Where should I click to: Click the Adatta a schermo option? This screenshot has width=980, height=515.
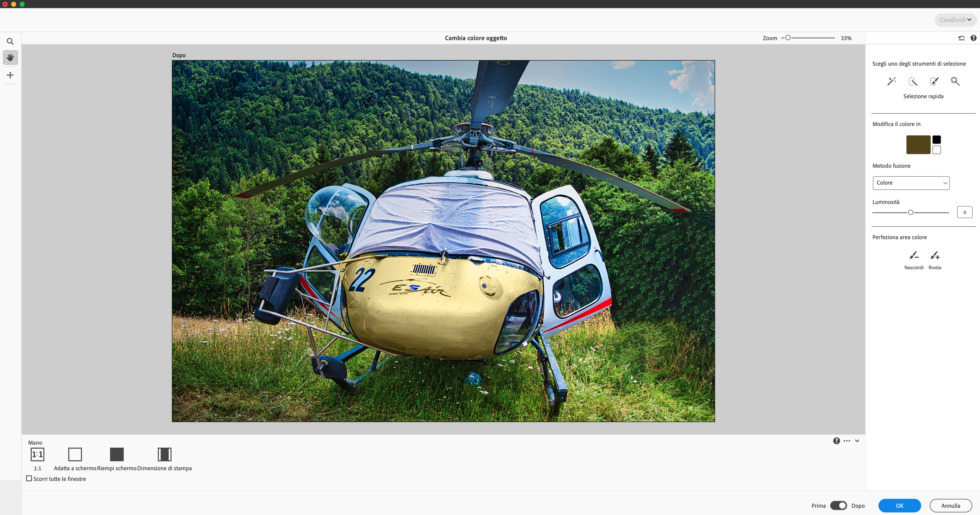[75, 454]
